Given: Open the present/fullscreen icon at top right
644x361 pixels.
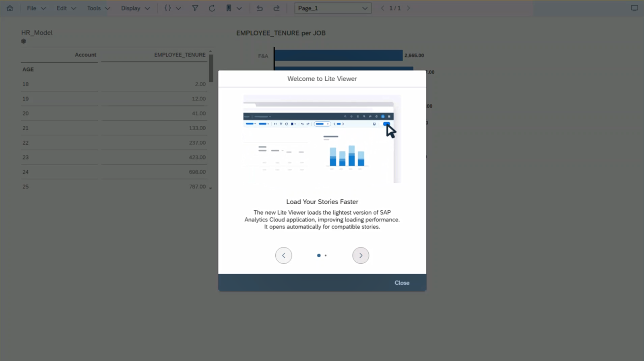Looking at the screenshot, I should pos(634,8).
